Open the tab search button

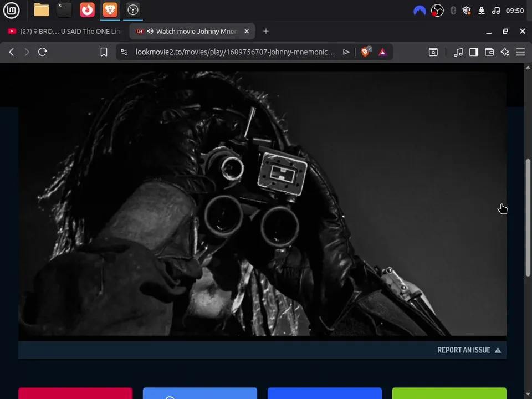coord(433,52)
